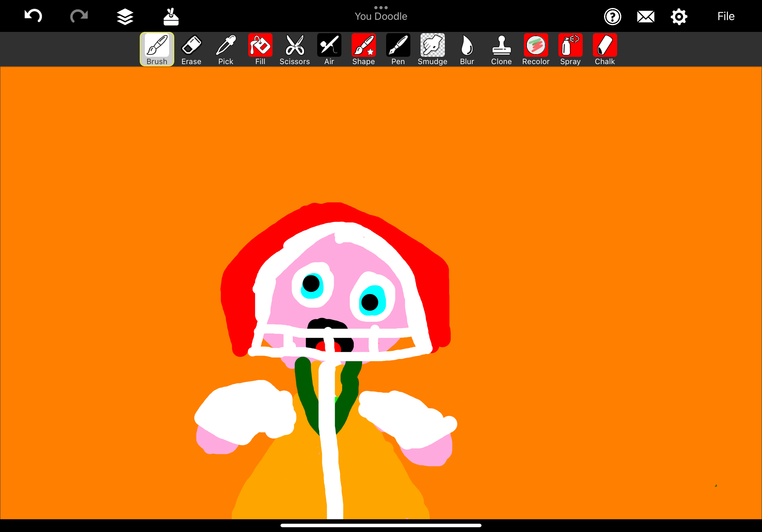Choose the Pick eyedropper tool
Screen dimensions: 762x532
(226, 49)
